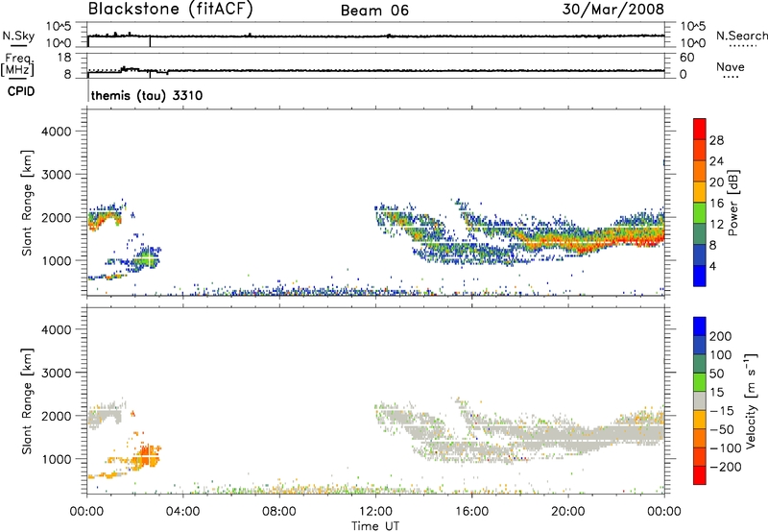
Task: Click the '20:00' time axis tick label
Action: 567,512
